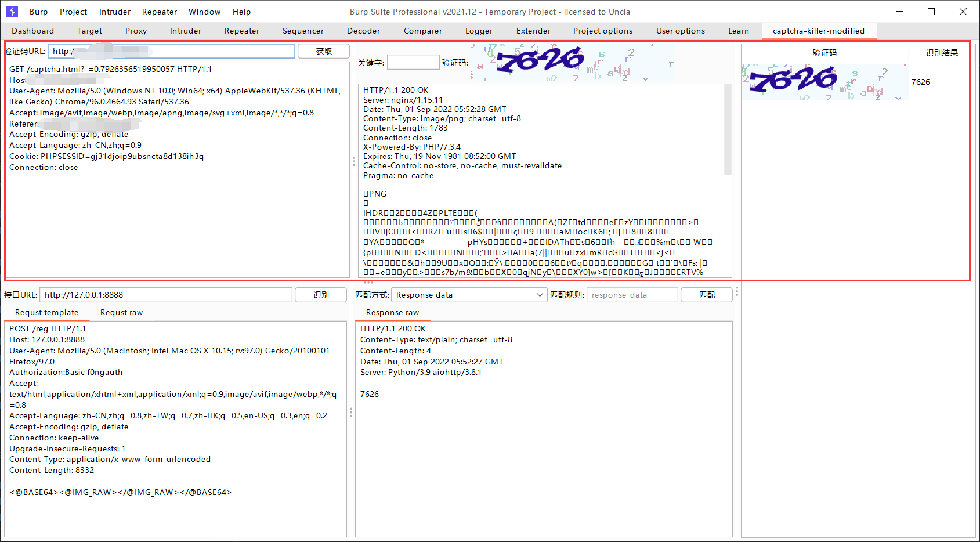Viewport: 980px width, 542px height.
Task: Click the response panel vertical scrollbar
Action: coord(728,129)
